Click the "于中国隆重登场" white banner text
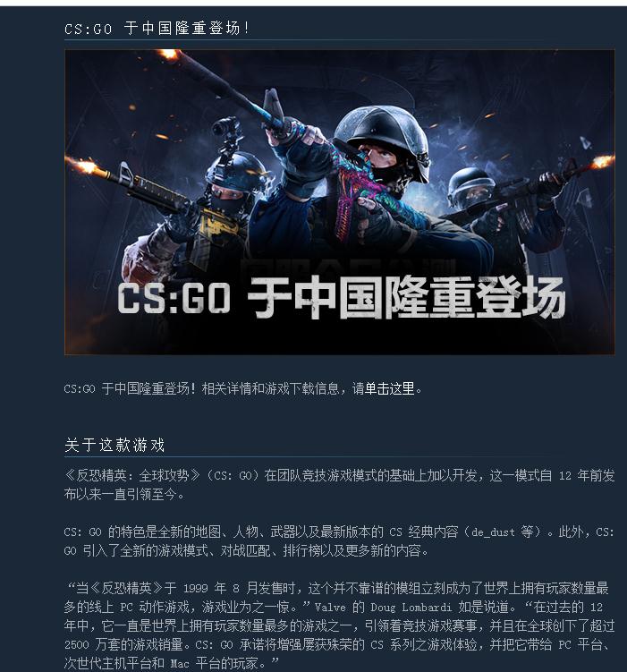Viewport: 627px width, 672px height. (x=407, y=297)
